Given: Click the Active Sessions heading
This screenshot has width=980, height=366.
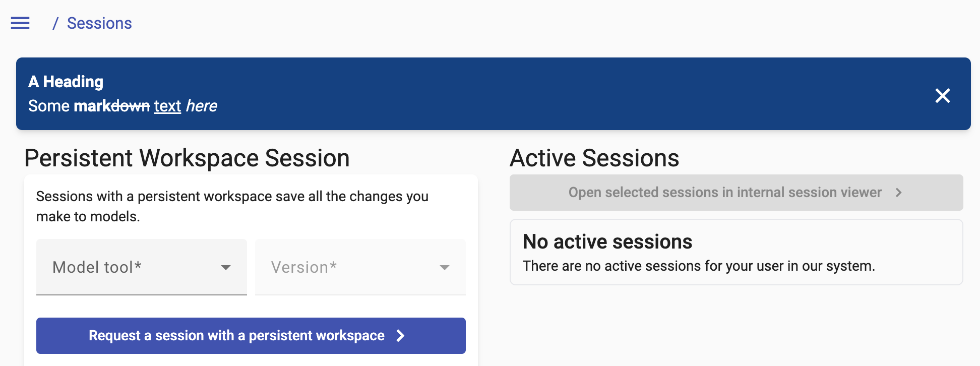Looking at the screenshot, I should click(594, 158).
